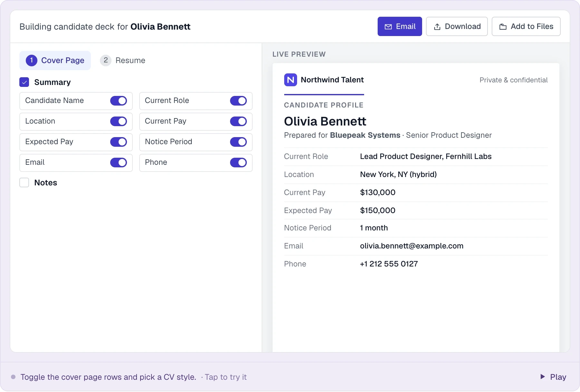Switch to the Resume step tab

point(123,61)
